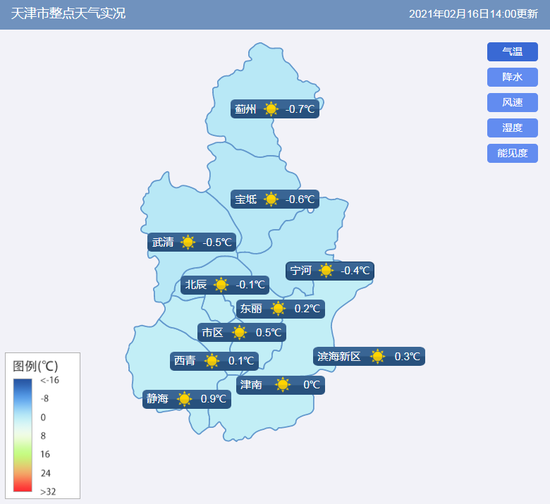This screenshot has height=504, width=550.
Task: Click the 0℃ reading for 津南
Action: (x=311, y=385)
